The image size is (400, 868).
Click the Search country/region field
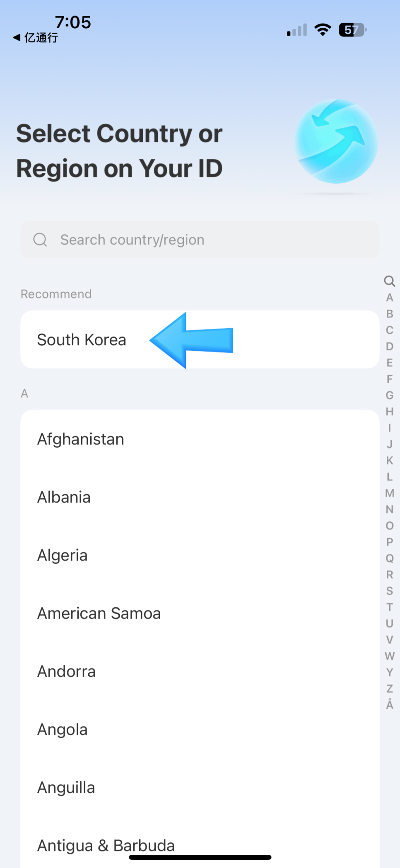point(200,240)
